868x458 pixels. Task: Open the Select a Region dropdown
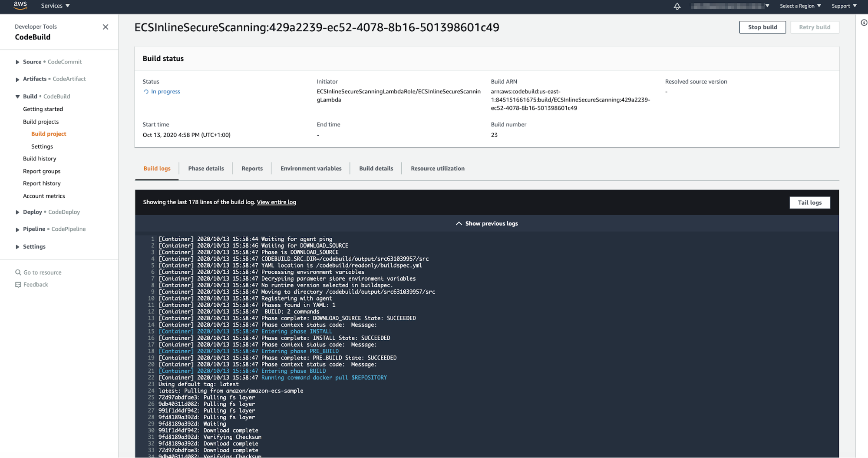[x=800, y=6]
